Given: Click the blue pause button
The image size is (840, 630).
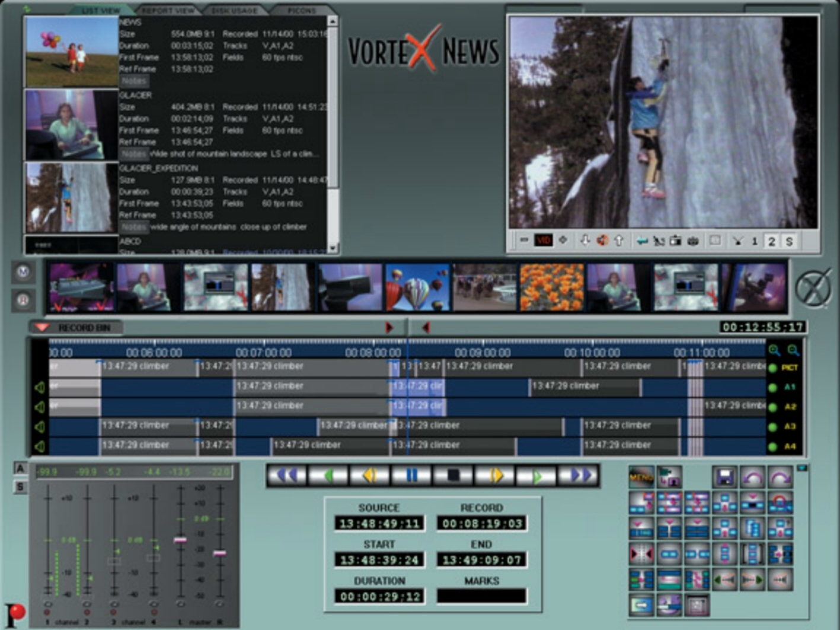Looking at the screenshot, I should click(411, 475).
